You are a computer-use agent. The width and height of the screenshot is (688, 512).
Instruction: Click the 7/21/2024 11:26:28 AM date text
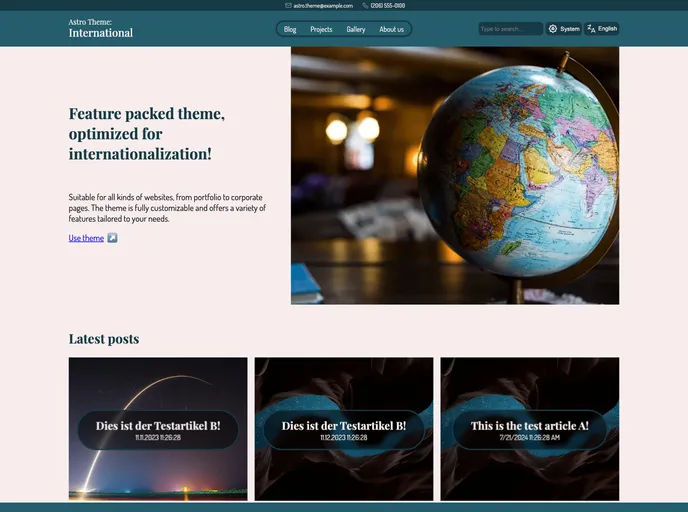pos(530,437)
